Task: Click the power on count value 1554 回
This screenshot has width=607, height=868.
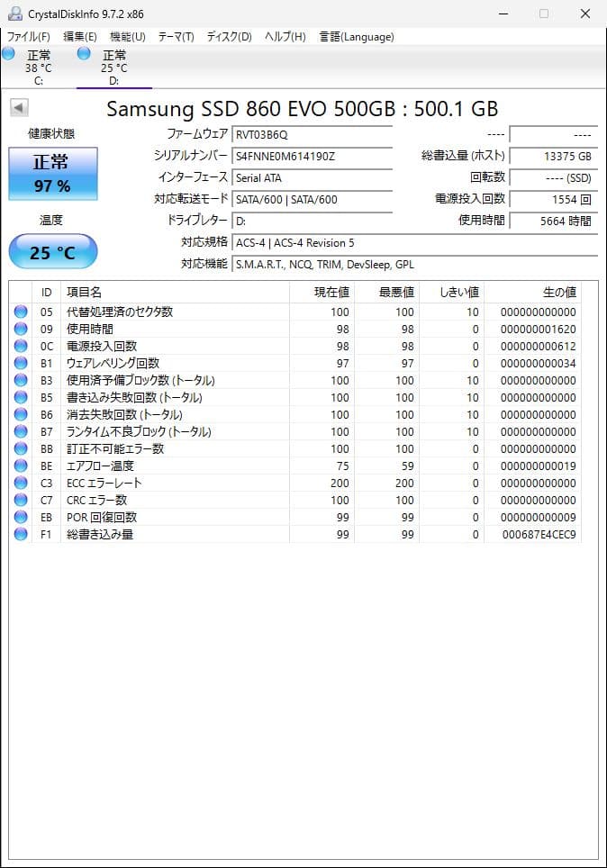Action: [x=553, y=199]
